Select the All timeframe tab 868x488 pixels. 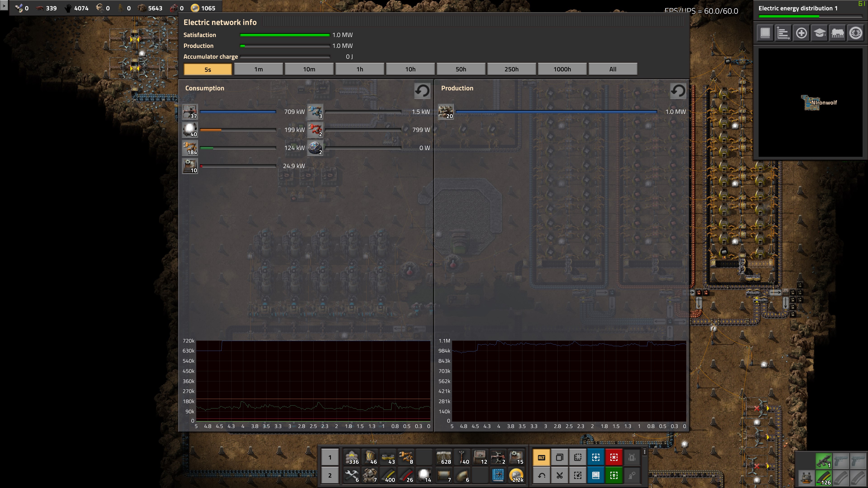tap(613, 69)
